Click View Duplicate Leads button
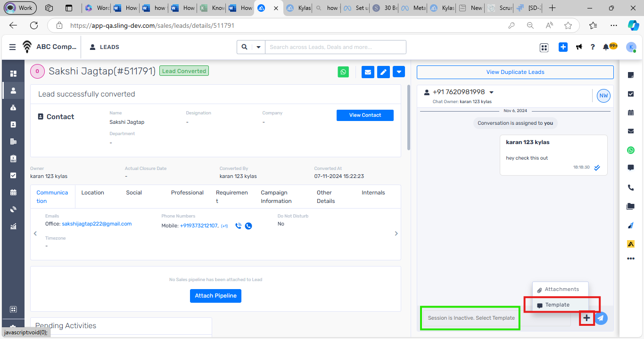 (515, 72)
